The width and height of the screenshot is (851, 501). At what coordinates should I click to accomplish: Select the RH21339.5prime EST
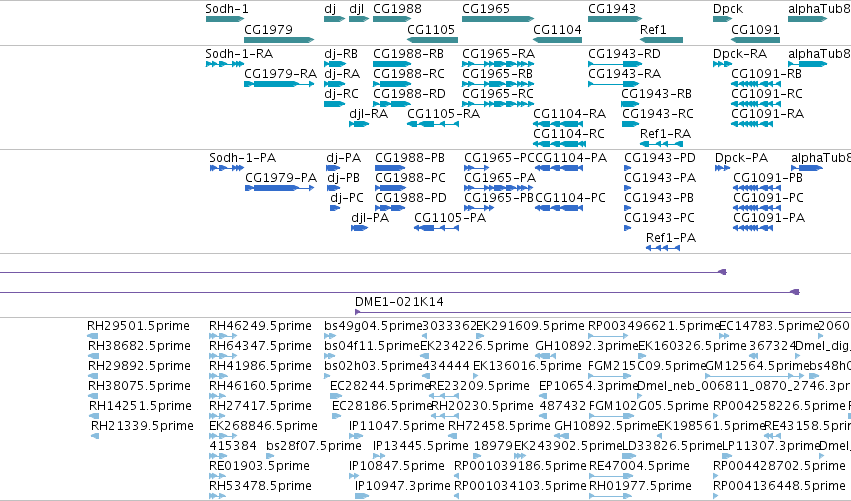point(95,436)
